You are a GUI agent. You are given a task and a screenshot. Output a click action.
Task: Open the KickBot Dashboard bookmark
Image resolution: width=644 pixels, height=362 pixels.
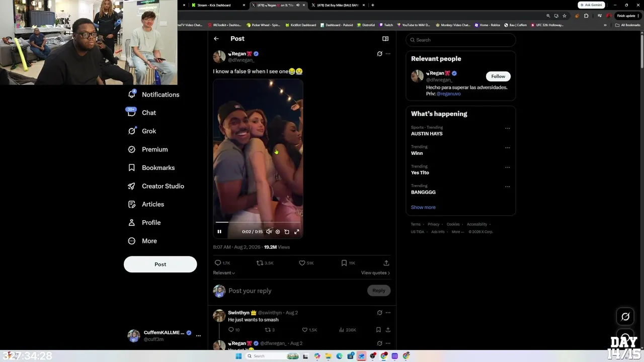point(300,25)
